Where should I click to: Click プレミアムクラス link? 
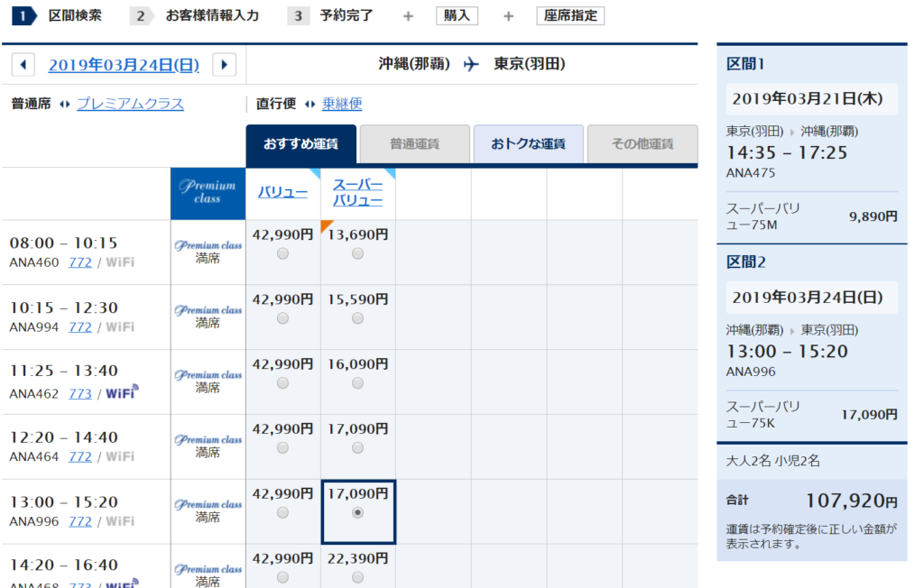[130, 104]
